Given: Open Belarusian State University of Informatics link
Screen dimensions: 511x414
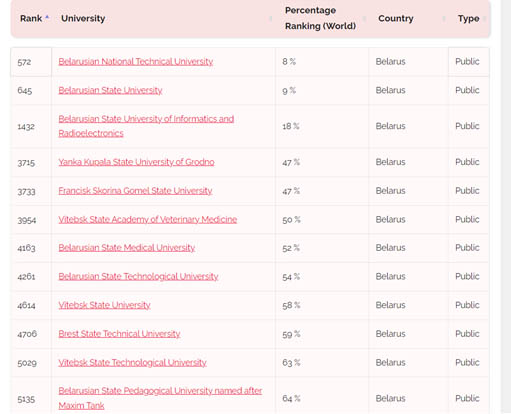Looking at the screenshot, I should click(146, 126).
